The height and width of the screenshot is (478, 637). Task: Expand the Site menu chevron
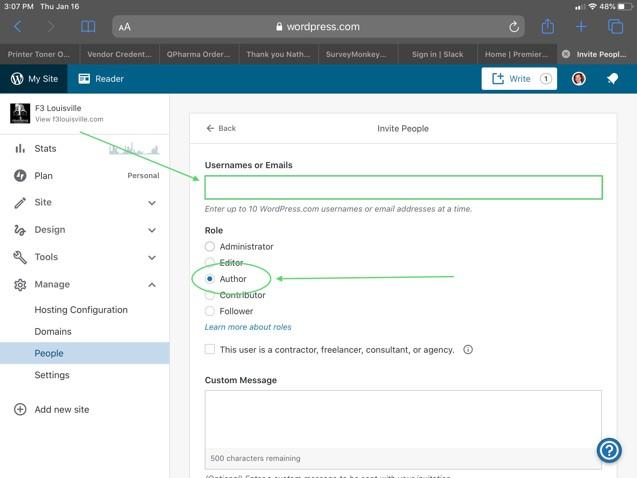(152, 203)
